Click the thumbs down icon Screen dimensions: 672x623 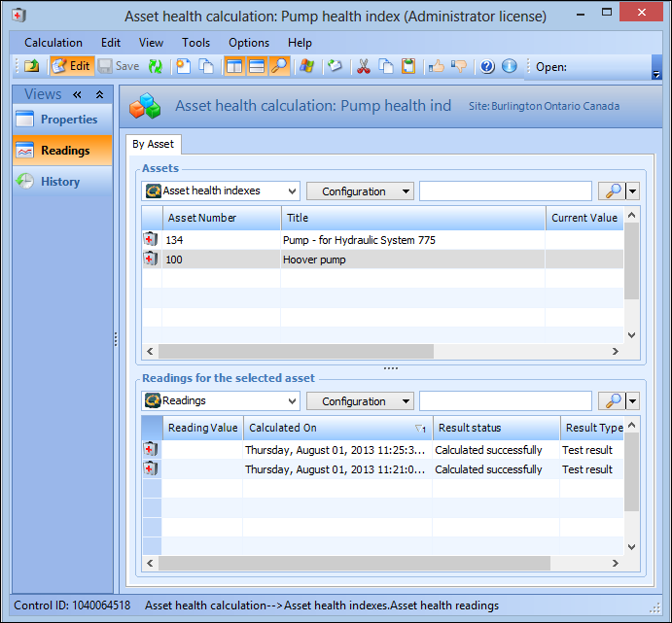pos(459,67)
